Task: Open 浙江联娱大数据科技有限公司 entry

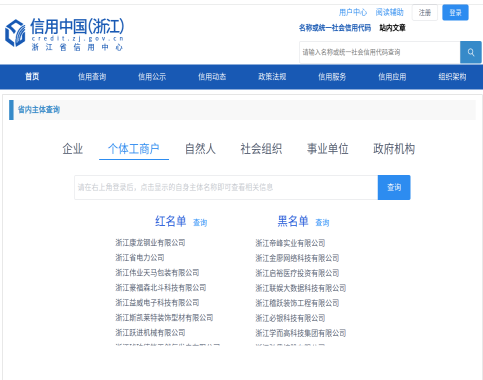Action: click(301, 288)
